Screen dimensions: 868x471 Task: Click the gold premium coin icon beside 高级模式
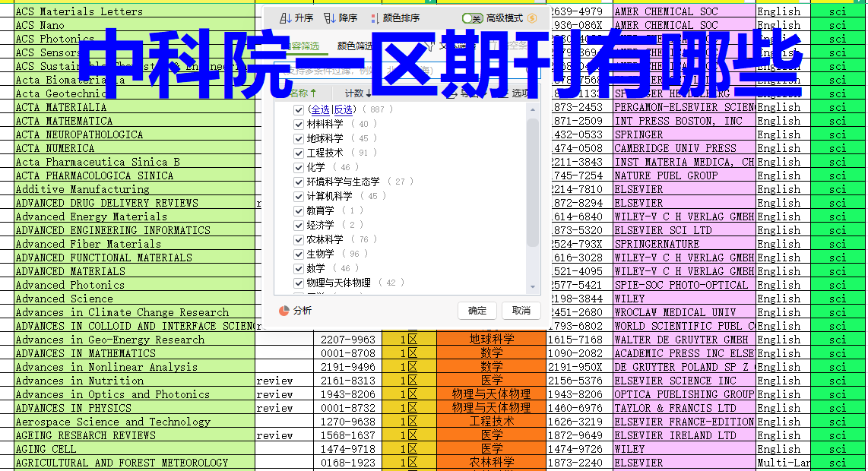click(533, 18)
